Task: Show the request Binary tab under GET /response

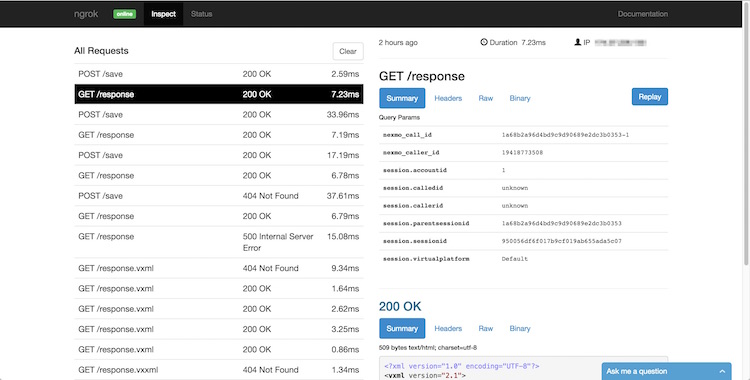Action: pyautogui.click(x=520, y=98)
